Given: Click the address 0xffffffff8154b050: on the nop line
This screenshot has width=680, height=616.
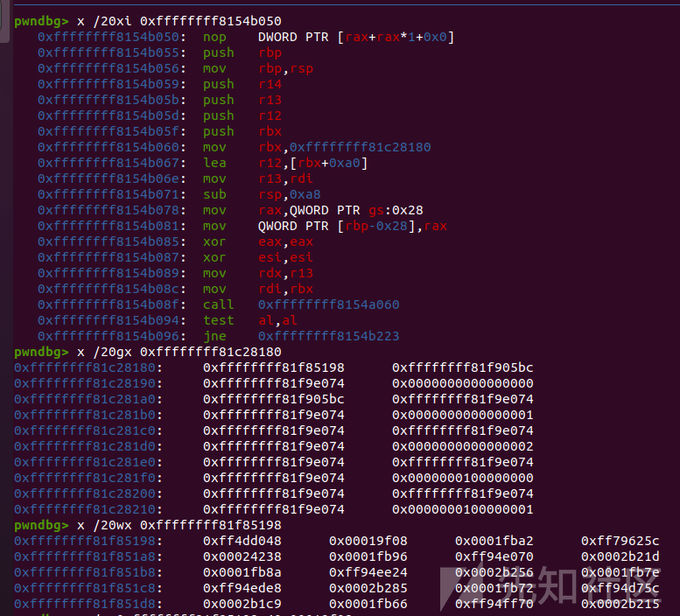Looking at the screenshot, I should 112,37.
